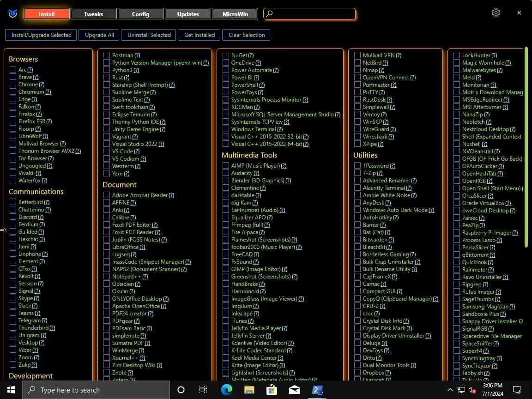
Task: Click the (?) help link beside 7-Zip
Action: [x=380, y=173]
